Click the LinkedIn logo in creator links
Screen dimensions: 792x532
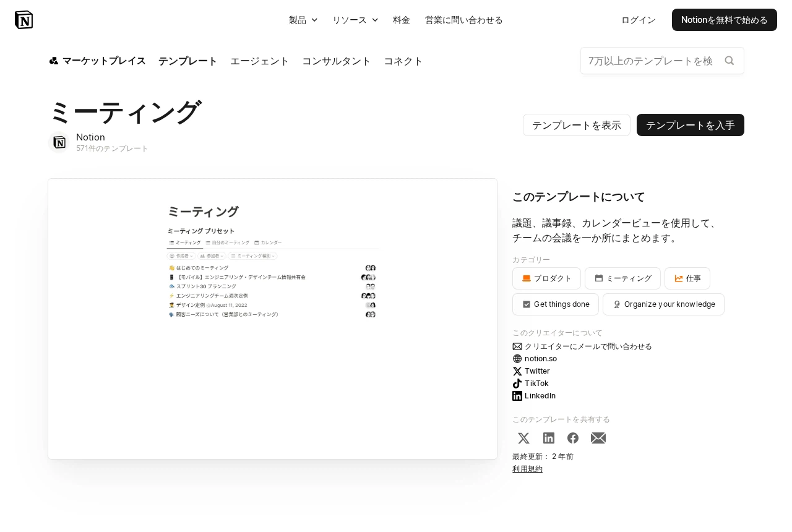[517, 396]
